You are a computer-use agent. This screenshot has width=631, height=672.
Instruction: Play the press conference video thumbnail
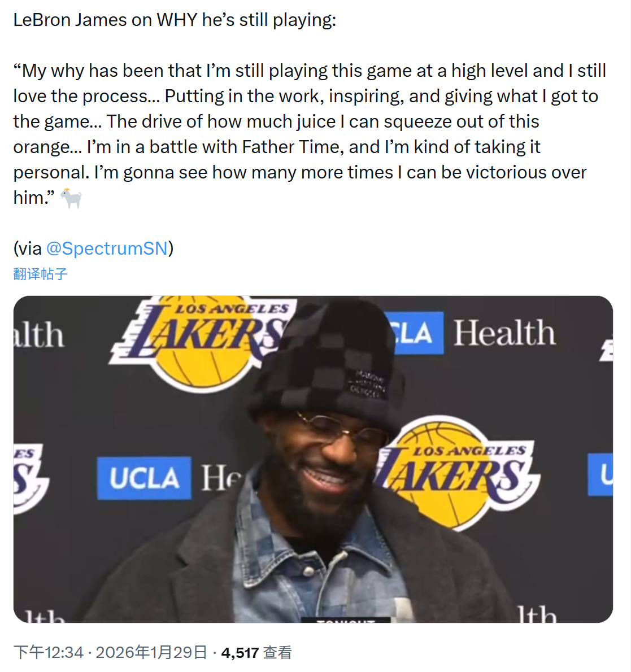tap(313, 459)
